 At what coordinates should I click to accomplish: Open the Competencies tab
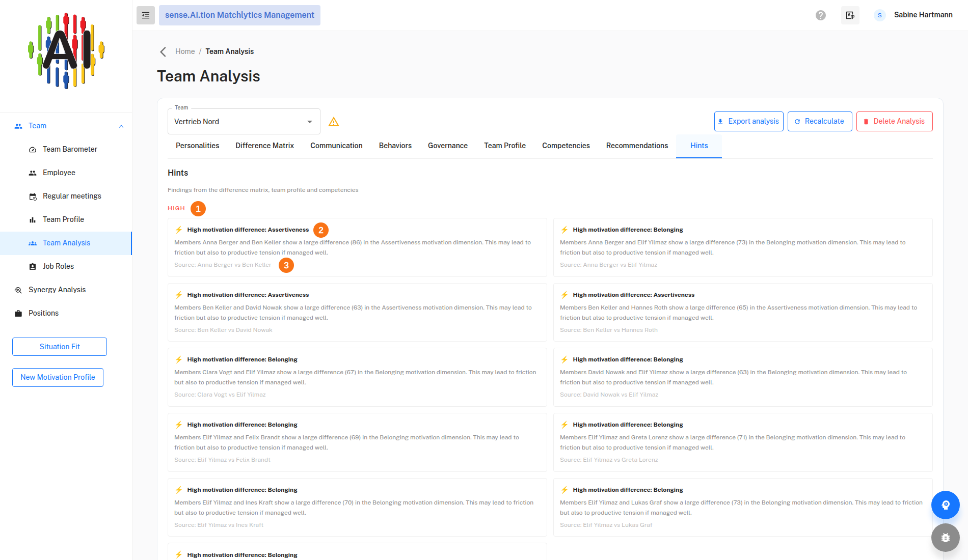click(x=566, y=146)
